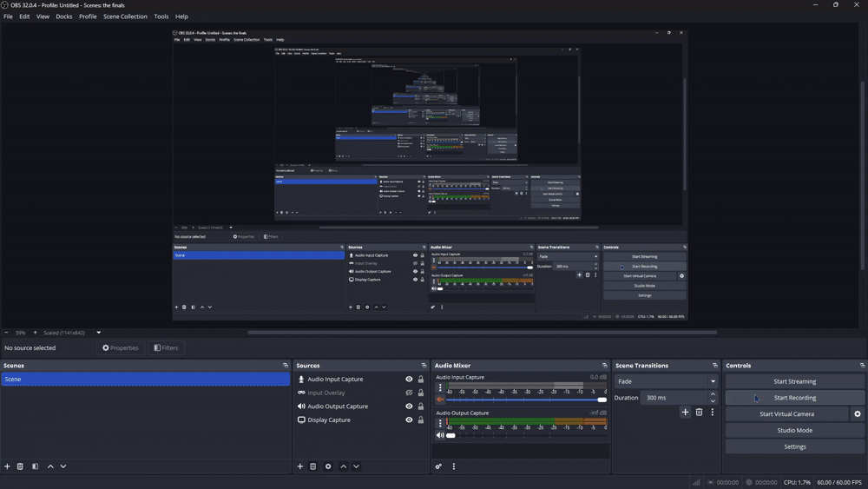Open virtual camera settings gear
The image size is (868, 489).
(x=858, y=413)
